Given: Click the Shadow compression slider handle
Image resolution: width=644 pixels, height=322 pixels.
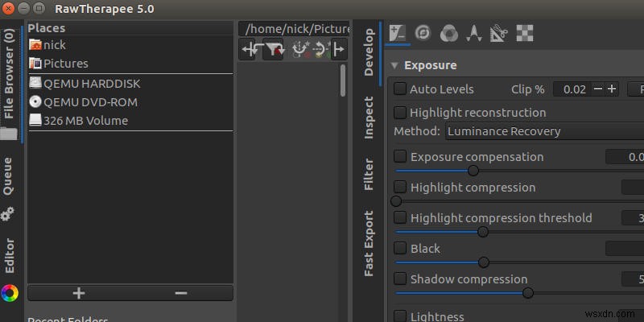Looking at the screenshot, I should click(x=528, y=293).
